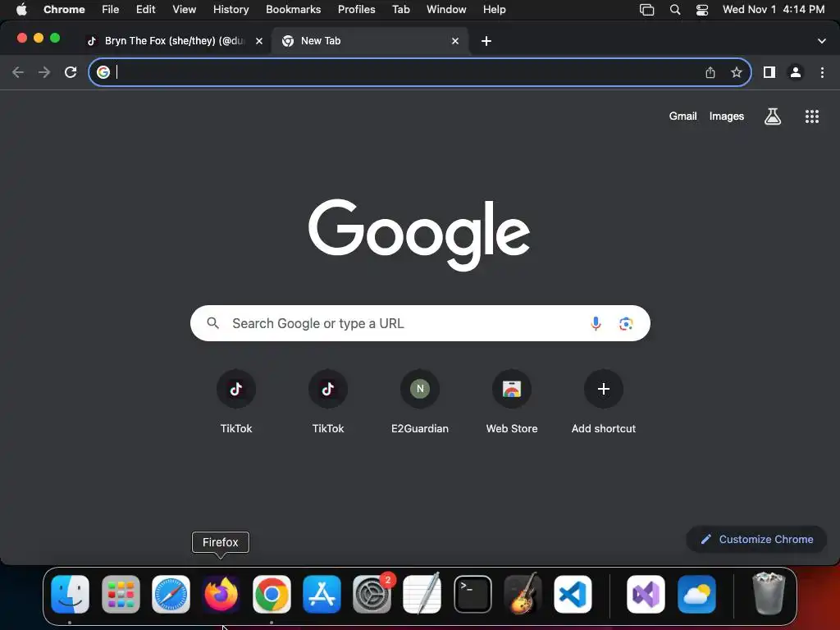The image size is (840, 630).
Task: Open the Apple menu
Action: click(21, 10)
